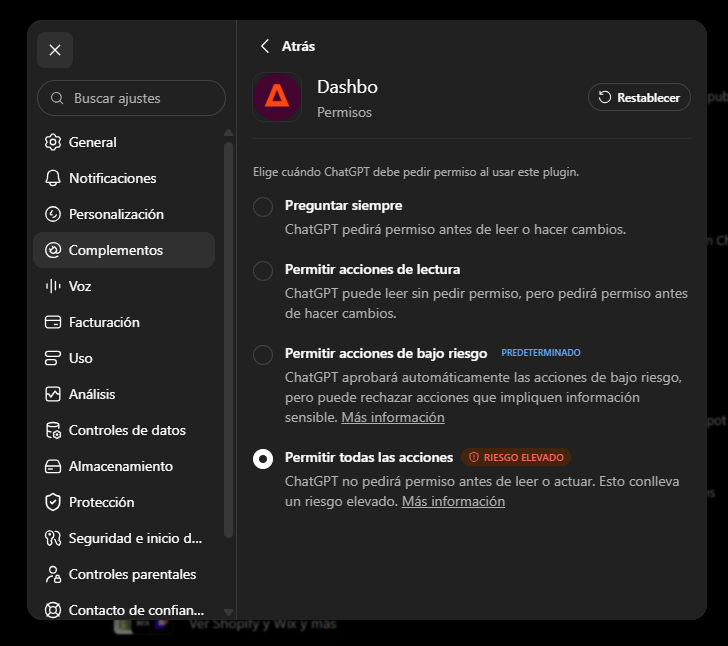Click the Almacenamiento label
Viewport: 728px width, 646px height.
click(121, 466)
